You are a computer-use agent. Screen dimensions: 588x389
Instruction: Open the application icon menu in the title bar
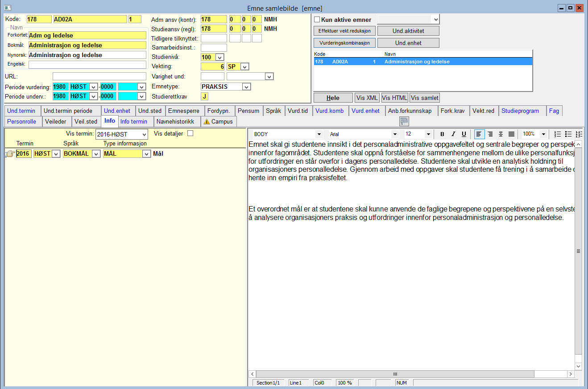pyautogui.click(x=8, y=8)
